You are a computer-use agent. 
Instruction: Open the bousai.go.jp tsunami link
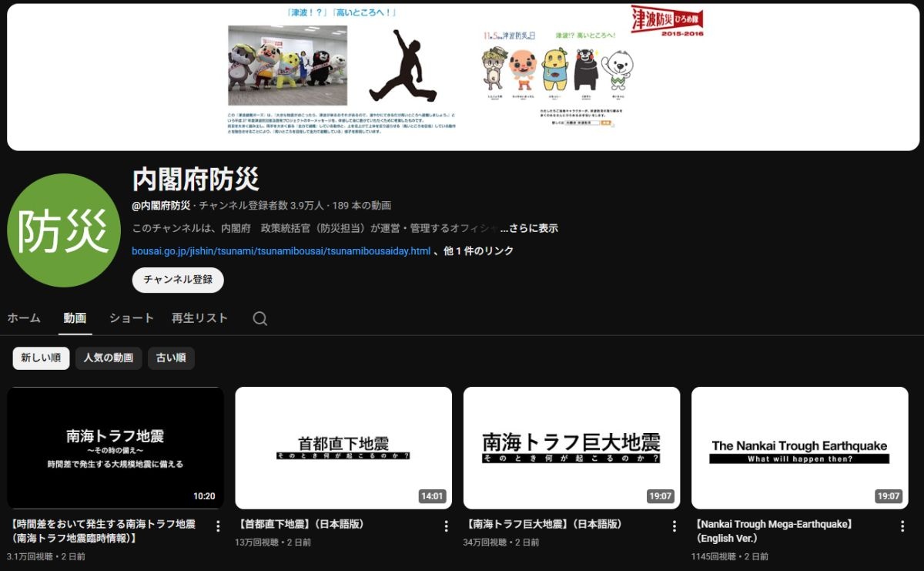coord(281,251)
